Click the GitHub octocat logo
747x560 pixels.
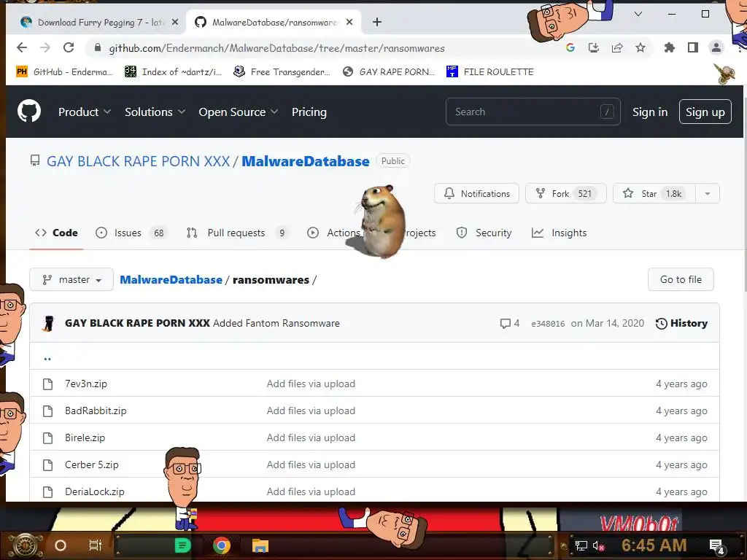(29, 112)
